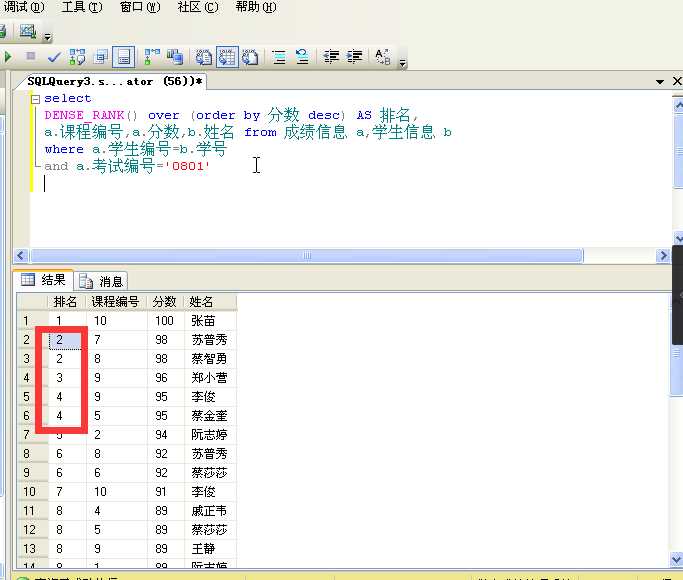Select score cell 91
Screen dimensions: 683x580
point(166,492)
